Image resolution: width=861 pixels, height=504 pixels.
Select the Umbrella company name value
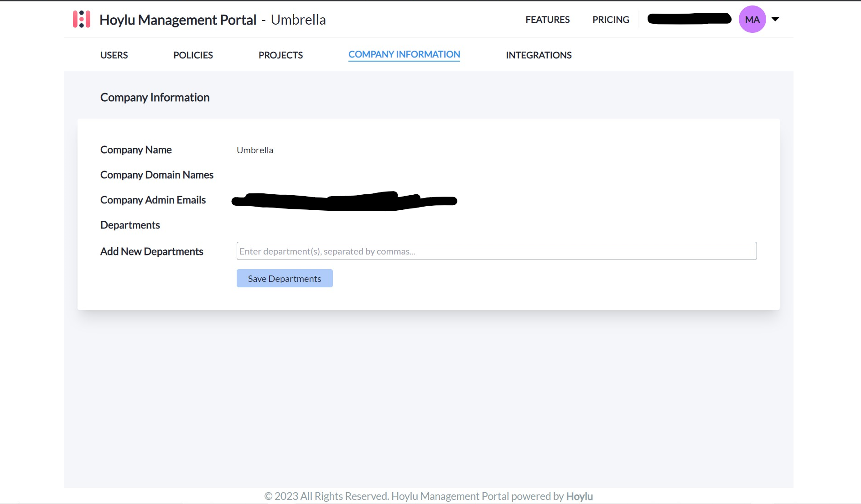[x=255, y=150]
